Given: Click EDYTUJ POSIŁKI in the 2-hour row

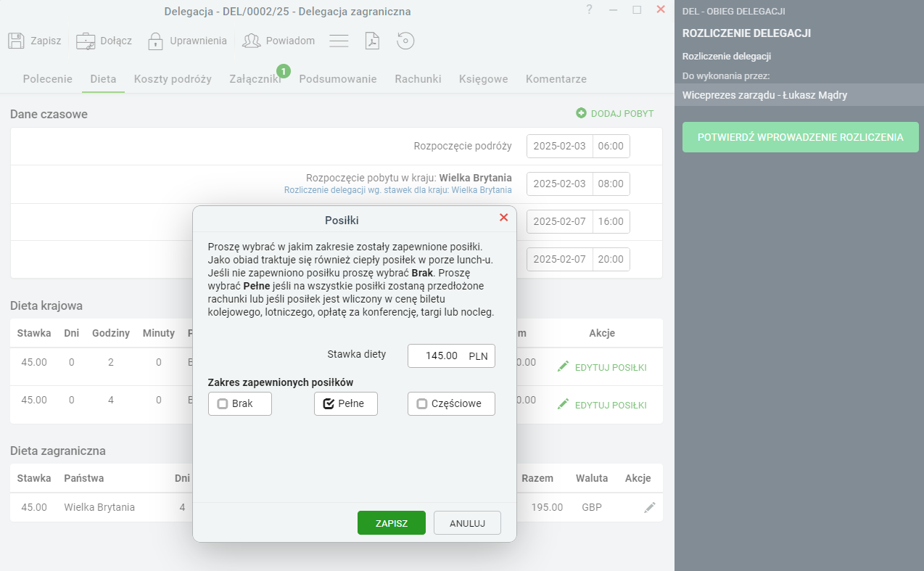Looking at the screenshot, I should [611, 367].
